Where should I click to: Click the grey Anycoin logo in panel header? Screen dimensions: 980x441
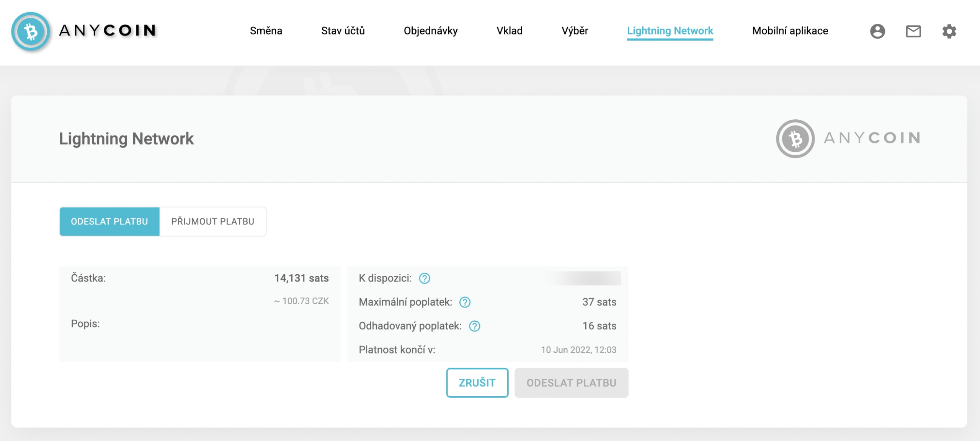pyautogui.click(x=848, y=138)
